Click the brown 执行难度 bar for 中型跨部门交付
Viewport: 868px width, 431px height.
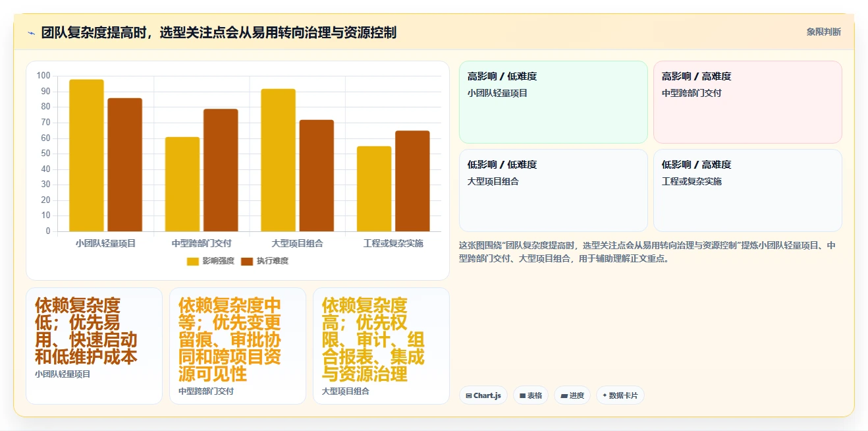[x=221, y=170]
